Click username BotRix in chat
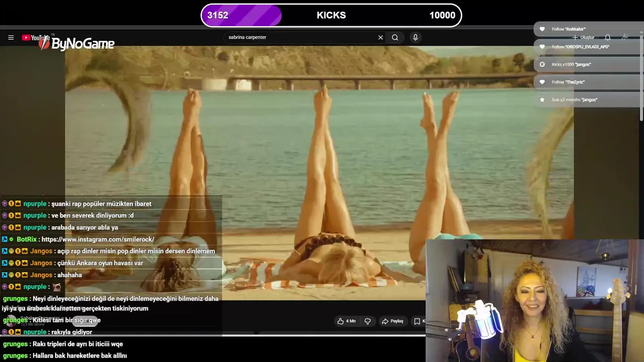 (27, 239)
